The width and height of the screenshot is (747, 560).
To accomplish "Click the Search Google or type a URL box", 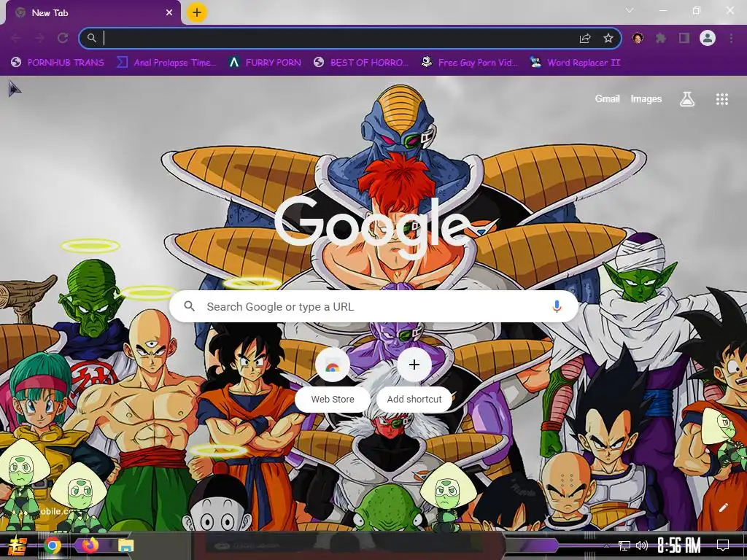I will [x=373, y=306].
